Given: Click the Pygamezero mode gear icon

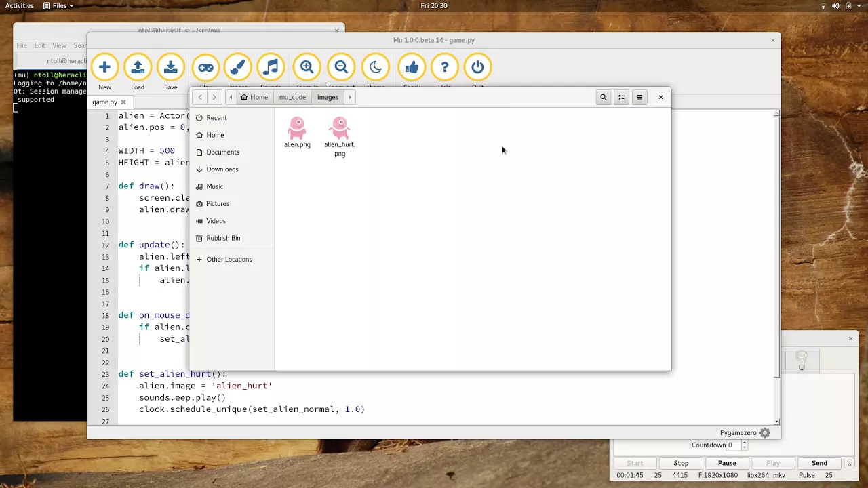Looking at the screenshot, I should [765, 432].
